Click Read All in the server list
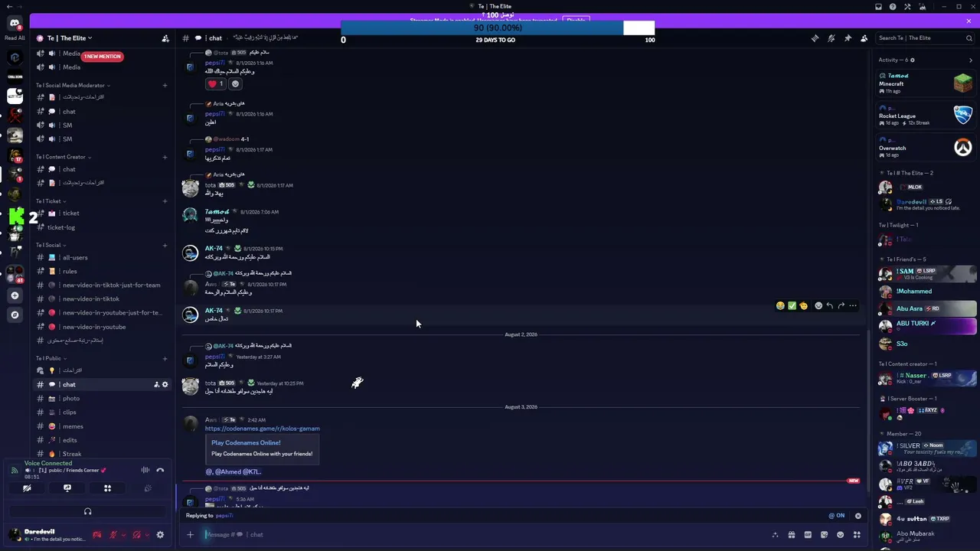The image size is (980, 551). 15,37
